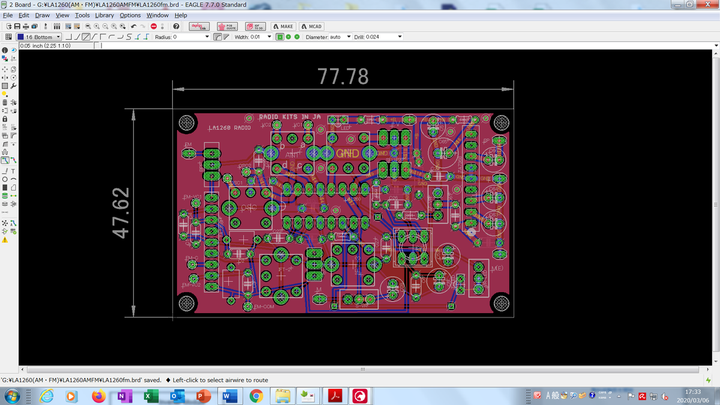The height and width of the screenshot is (405, 720).
Task: Click the red Stop command icon
Action: [152, 26]
